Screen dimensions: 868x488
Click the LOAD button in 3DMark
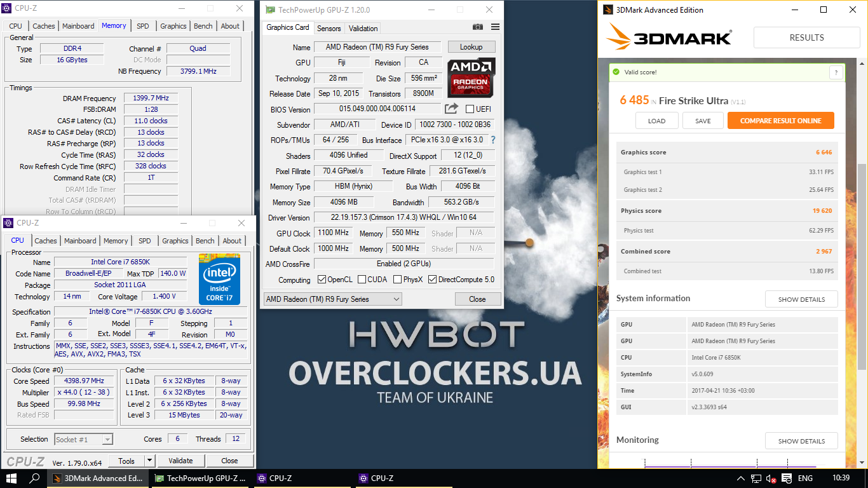(657, 121)
